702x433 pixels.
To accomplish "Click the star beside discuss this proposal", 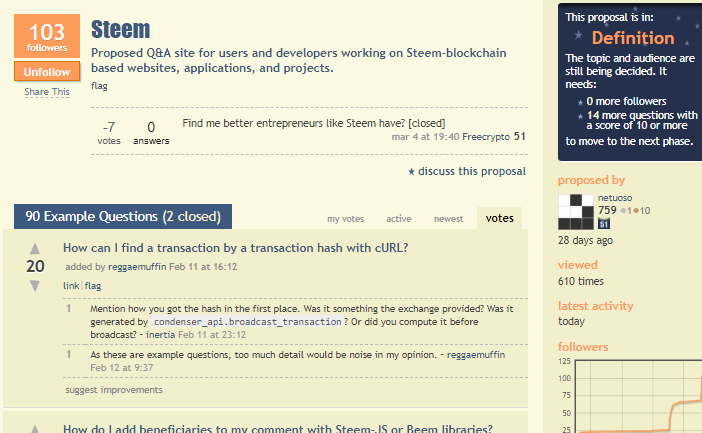I will 411,171.
